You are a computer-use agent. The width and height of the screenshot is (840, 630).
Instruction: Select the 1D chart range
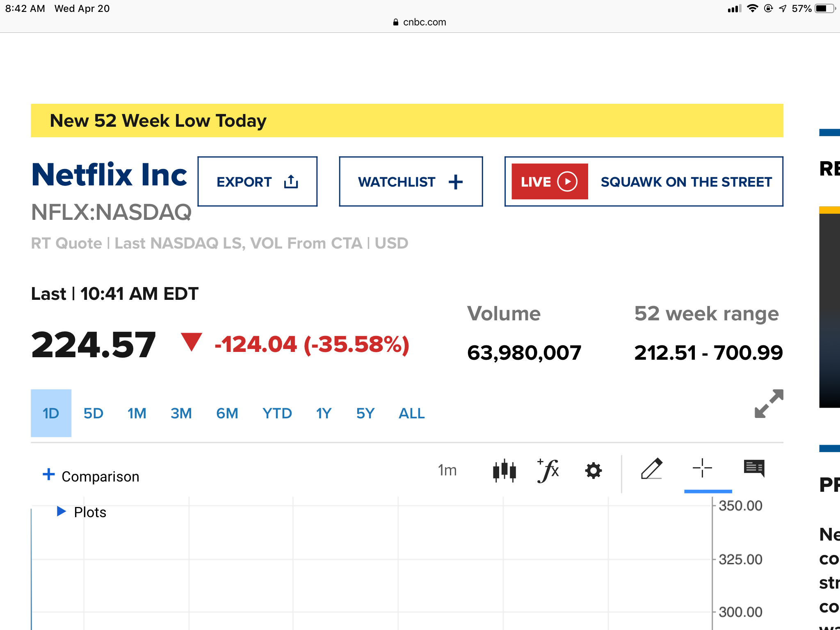[x=51, y=413]
